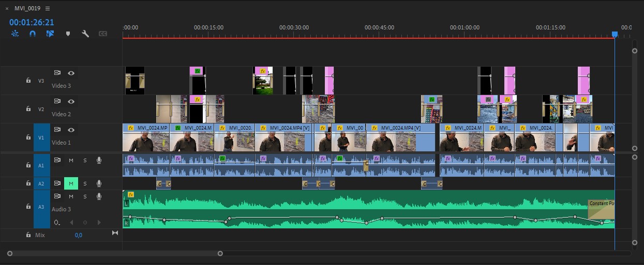Hide Video 2 track with eye icon

click(x=71, y=102)
